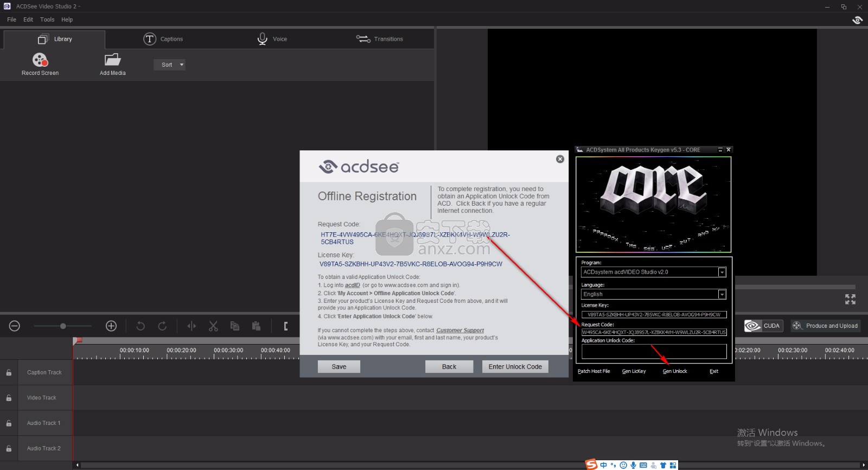Click the License Key field in keygen
The image size is (868, 470).
point(654,314)
